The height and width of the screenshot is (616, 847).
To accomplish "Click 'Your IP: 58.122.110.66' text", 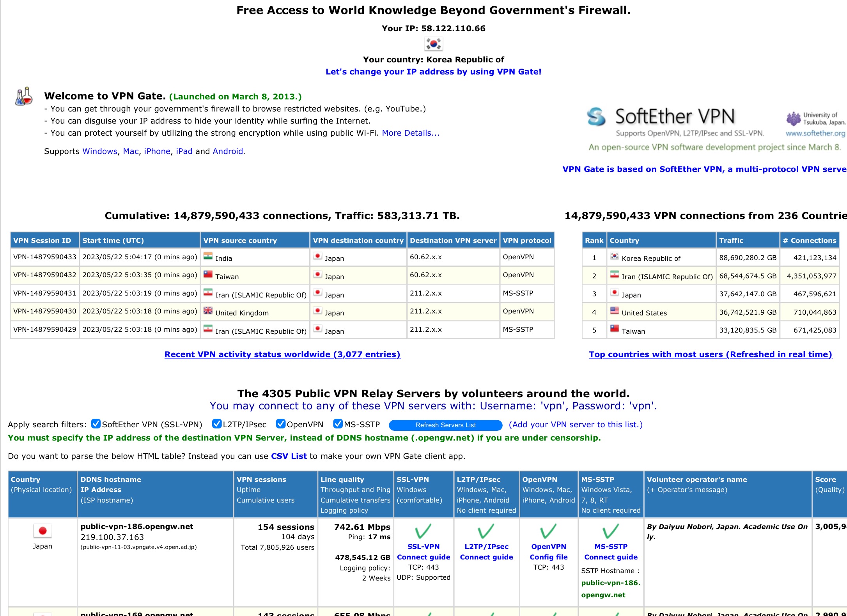I will click(x=434, y=28).
